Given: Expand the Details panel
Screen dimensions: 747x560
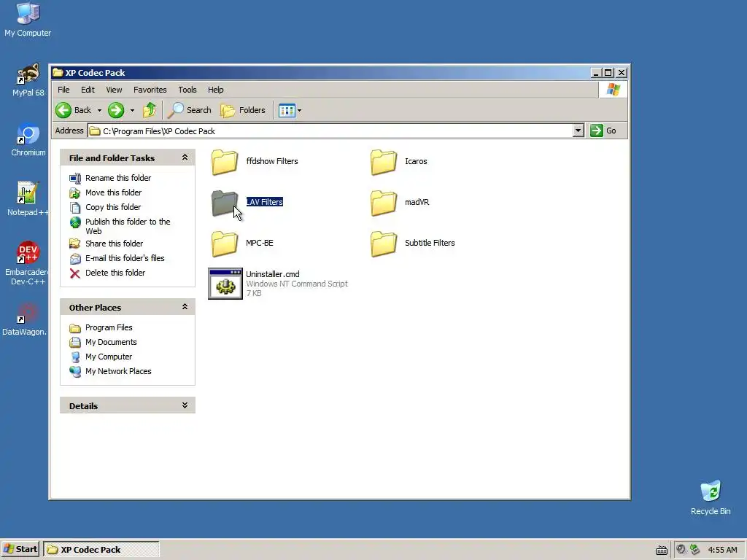Looking at the screenshot, I should (x=185, y=405).
